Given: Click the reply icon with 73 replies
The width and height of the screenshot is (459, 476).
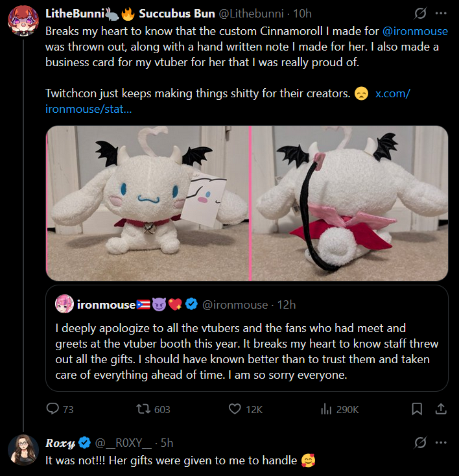Looking at the screenshot, I should (x=53, y=409).
